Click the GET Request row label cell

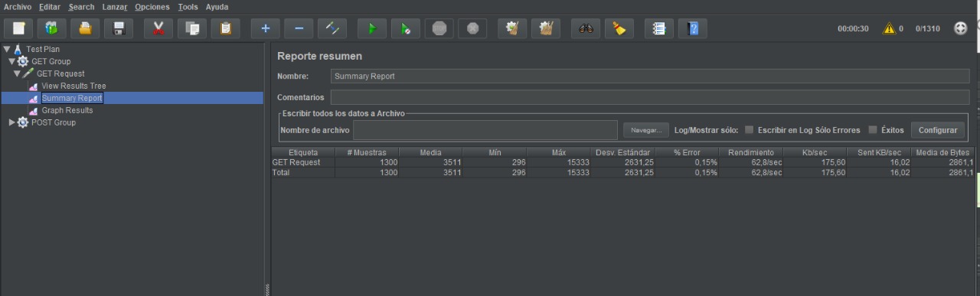pos(303,162)
